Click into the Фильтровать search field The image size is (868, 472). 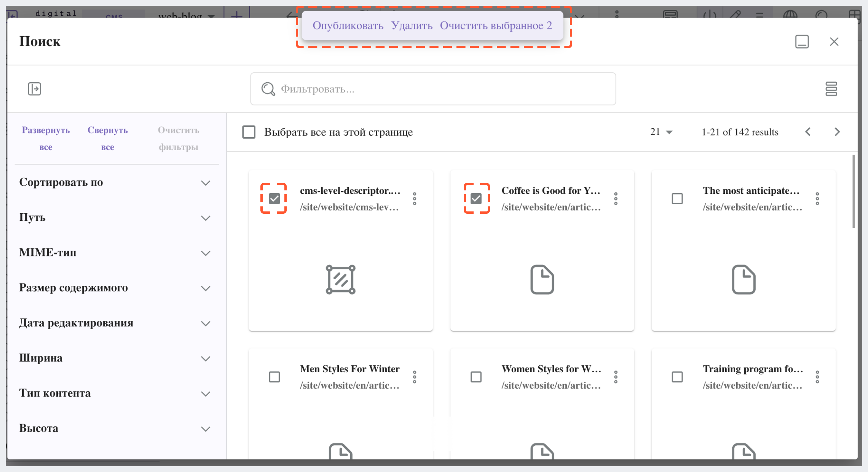433,89
